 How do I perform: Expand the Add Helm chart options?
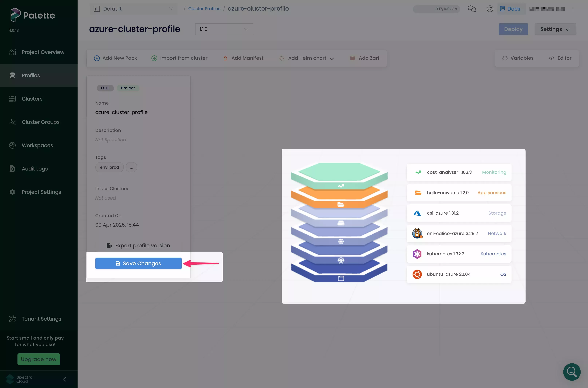[332, 58]
